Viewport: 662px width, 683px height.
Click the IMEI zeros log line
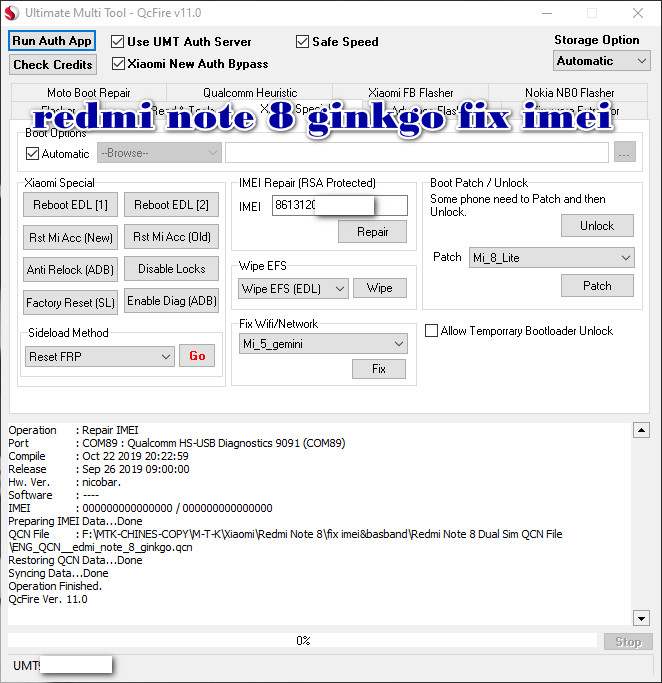[140, 508]
